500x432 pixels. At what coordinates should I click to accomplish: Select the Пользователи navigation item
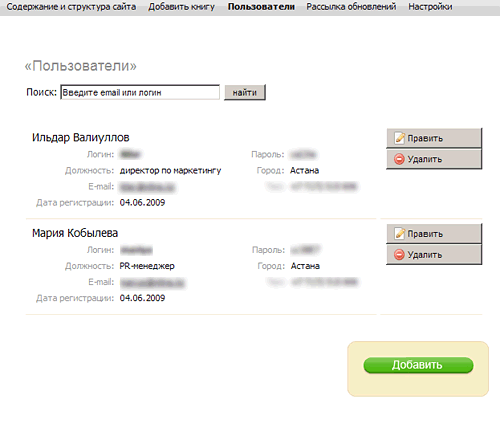[261, 7]
